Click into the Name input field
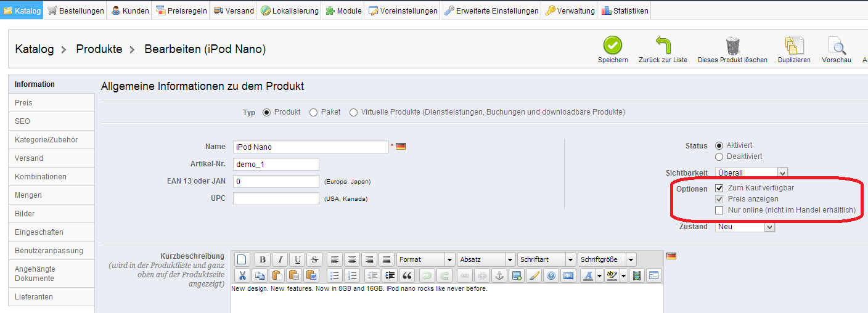Image resolution: width=868 pixels, height=313 pixels. point(311,147)
